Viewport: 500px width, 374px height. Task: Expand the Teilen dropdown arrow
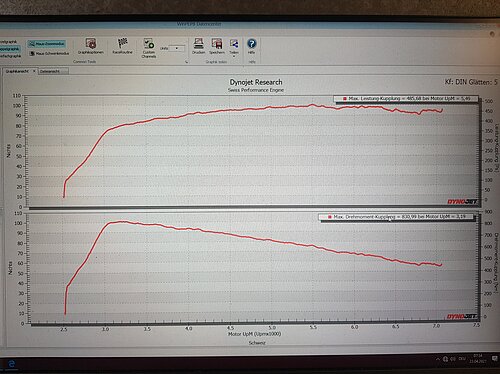(234, 56)
